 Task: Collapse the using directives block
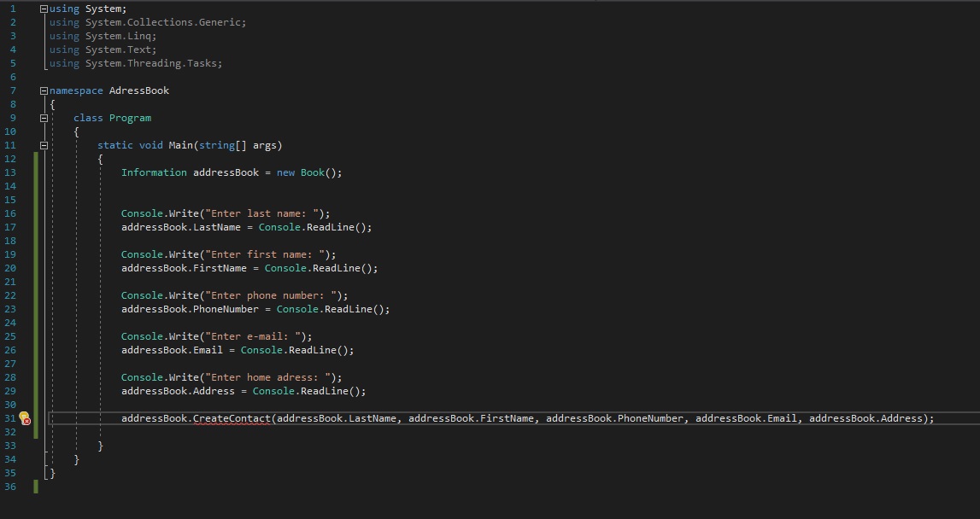44,9
